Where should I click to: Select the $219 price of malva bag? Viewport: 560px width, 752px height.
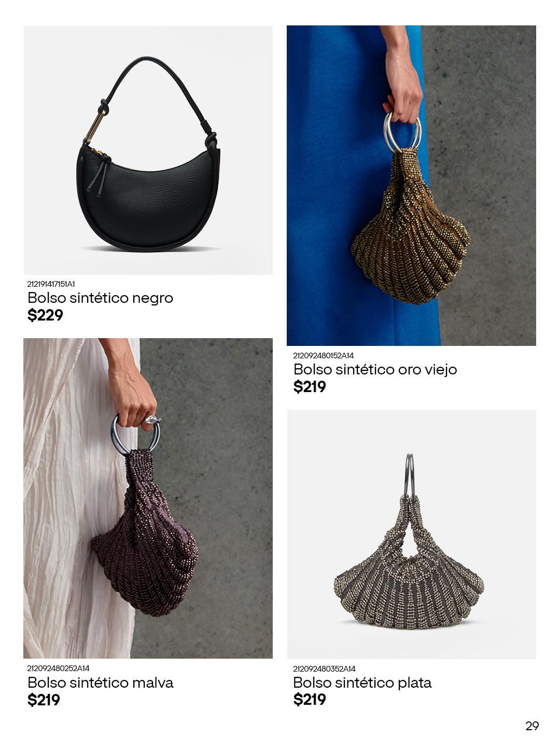[x=44, y=700]
